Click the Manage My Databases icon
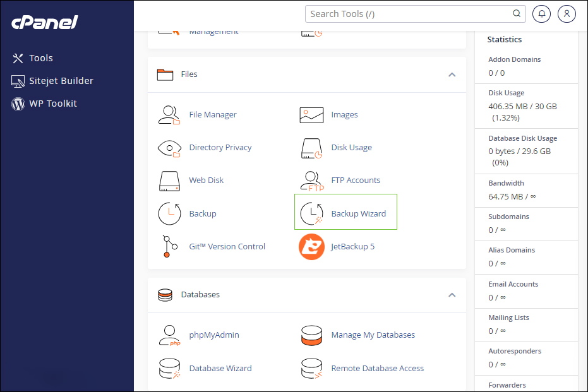Image resolution: width=588 pixels, height=392 pixels. (311, 335)
